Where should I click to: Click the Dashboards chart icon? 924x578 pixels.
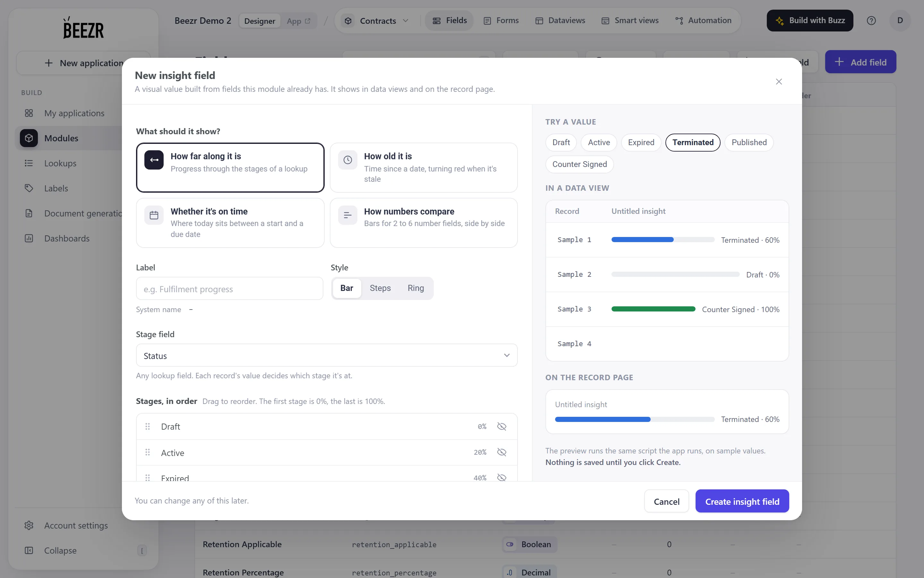point(29,239)
